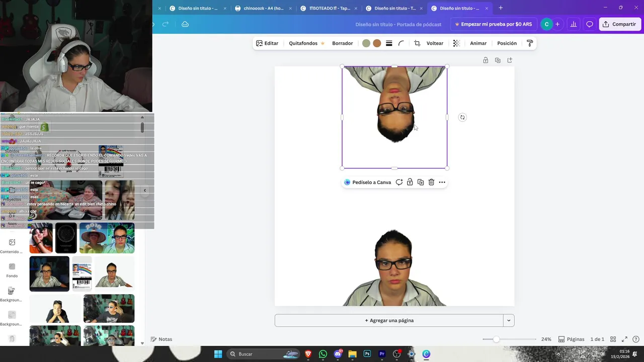Open Premiere Pro from the taskbar

tap(382, 354)
